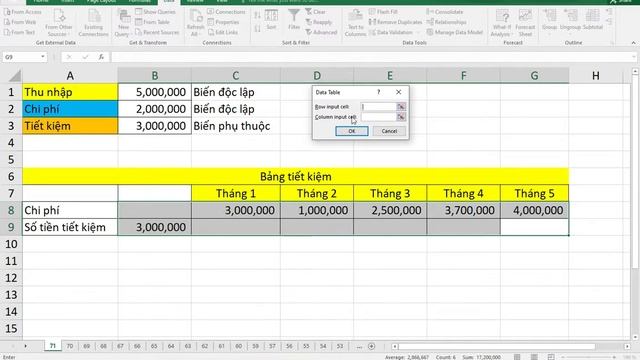Click Edit Links
Screen dimensions: 640x360
pos(222,32)
